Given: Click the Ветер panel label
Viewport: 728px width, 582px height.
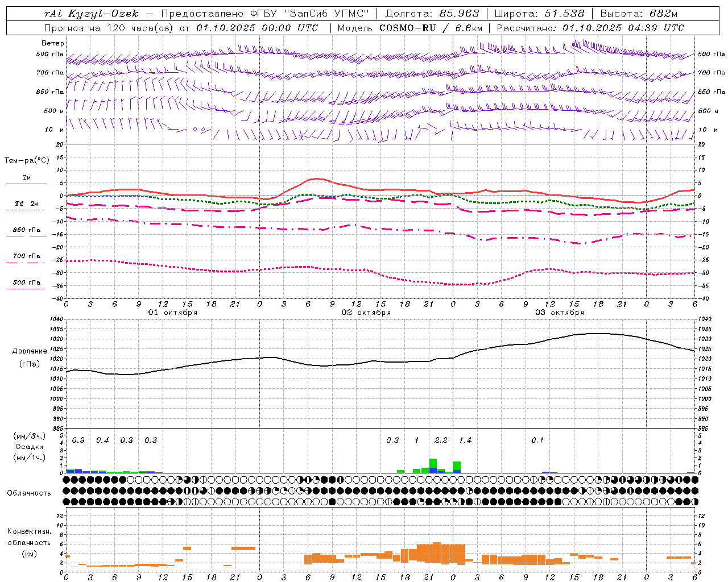Looking at the screenshot, I should tap(53, 43).
